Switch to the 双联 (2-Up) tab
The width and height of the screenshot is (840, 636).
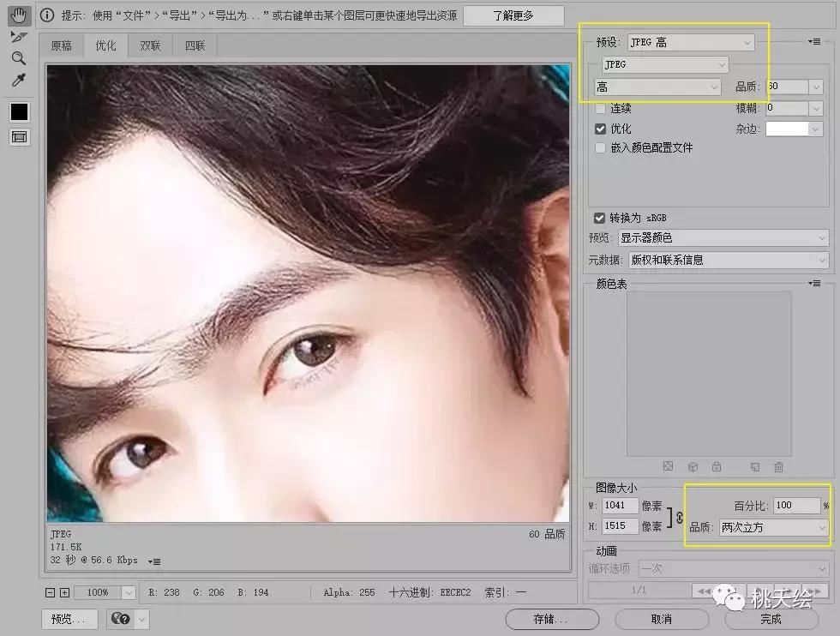pos(151,45)
